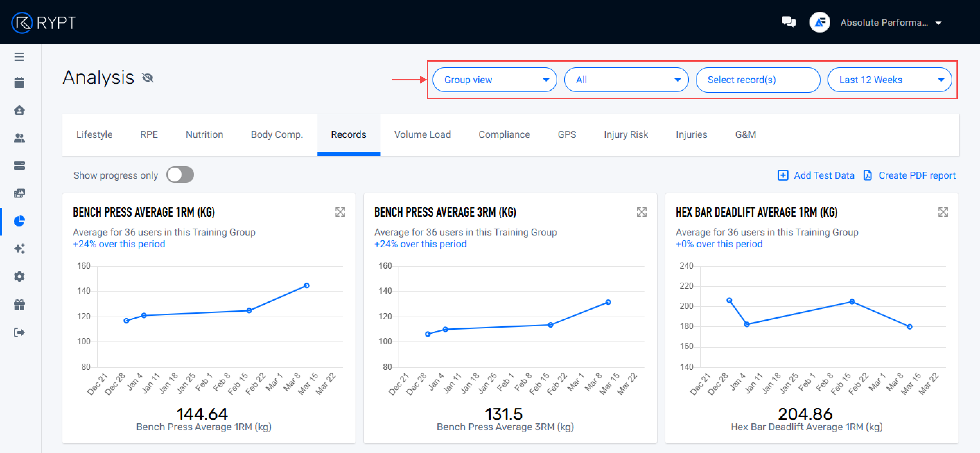Viewport: 980px width, 453px height.
Task: Click the settings gear sidebar icon
Action: [19, 276]
